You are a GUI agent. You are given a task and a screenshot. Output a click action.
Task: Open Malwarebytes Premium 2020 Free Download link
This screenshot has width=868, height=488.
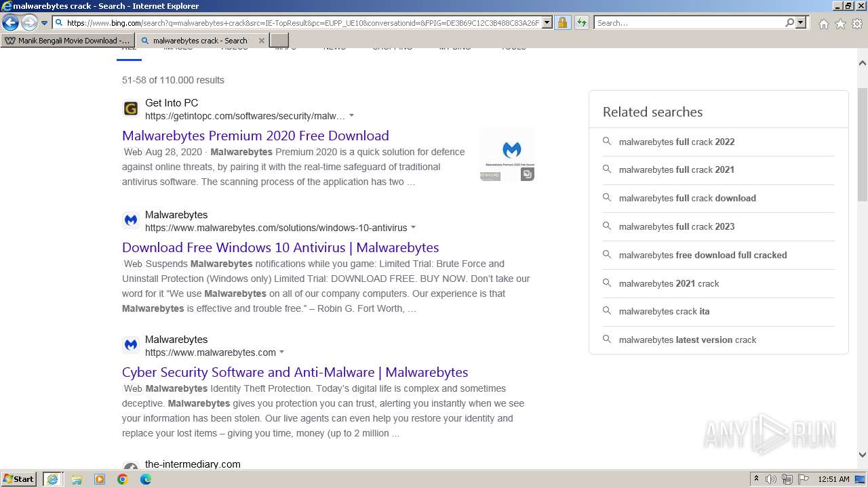tap(256, 136)
